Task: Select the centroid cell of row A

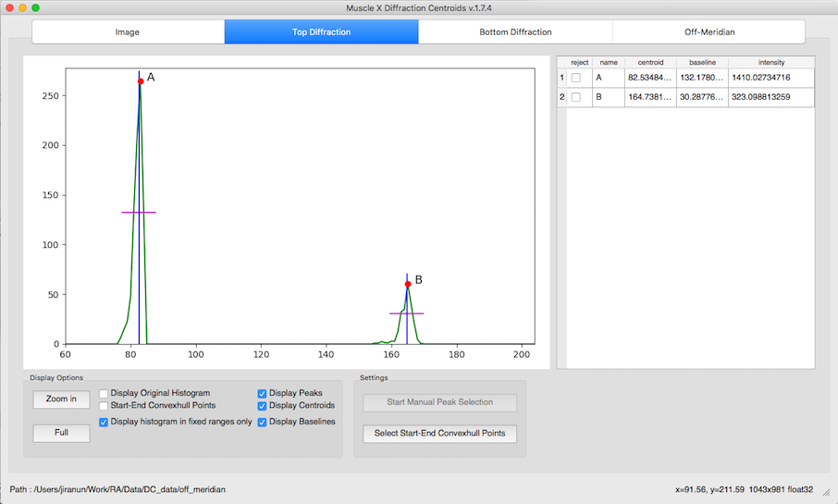Action: 650,78
